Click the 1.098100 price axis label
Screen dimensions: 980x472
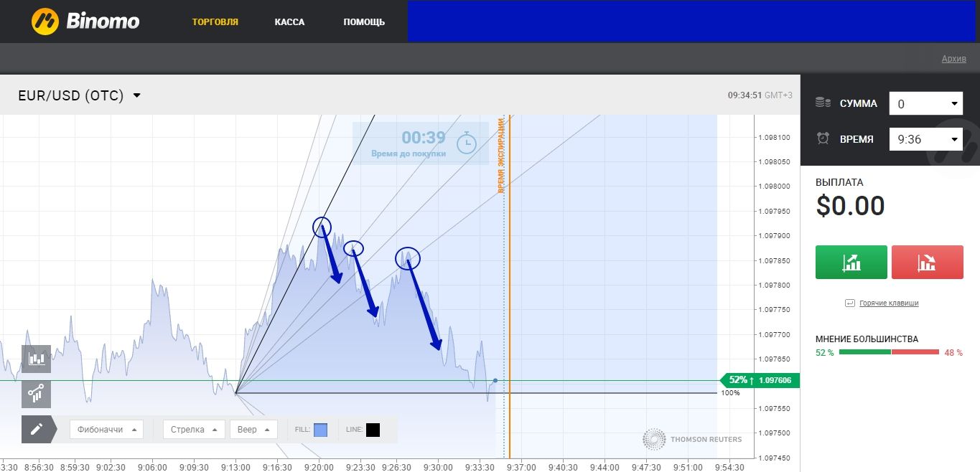coord(774,137)
